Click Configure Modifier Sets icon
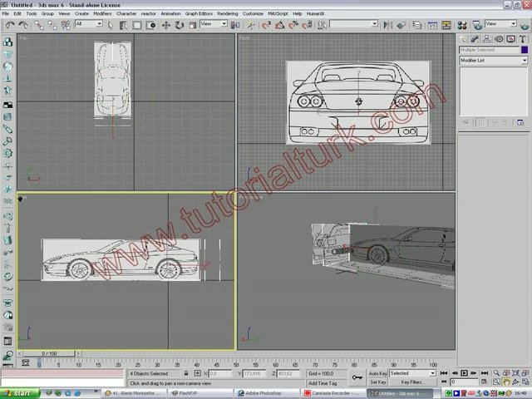This screenshot has width=532, height=399. pos(520,122)
